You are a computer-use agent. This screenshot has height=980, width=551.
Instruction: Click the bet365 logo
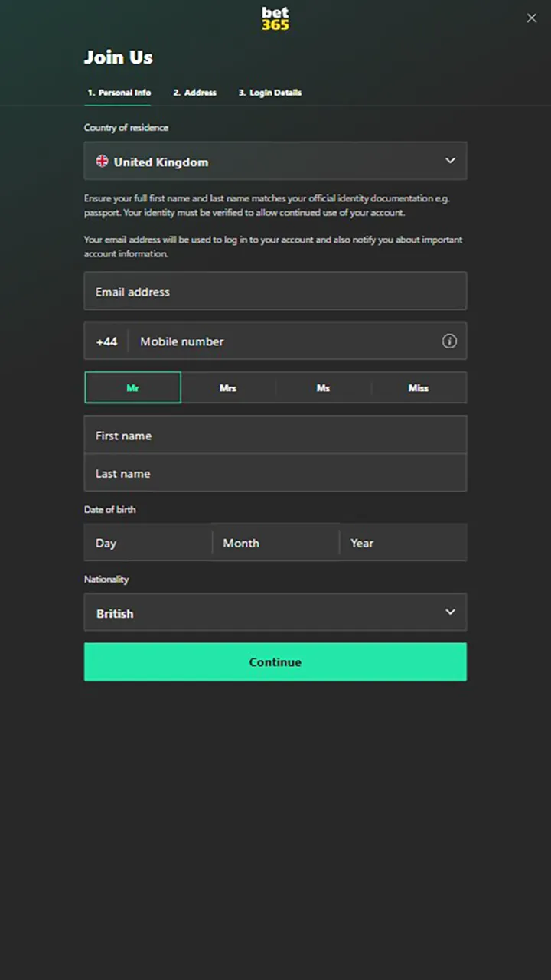275,18
